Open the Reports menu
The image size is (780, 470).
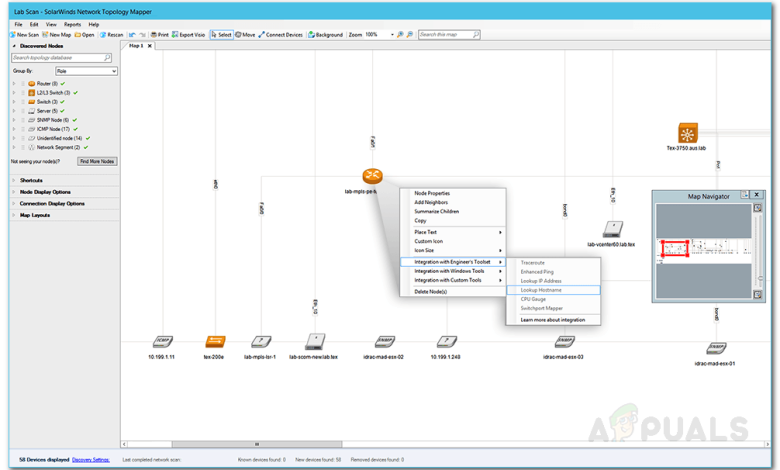(x=72, y=24)
